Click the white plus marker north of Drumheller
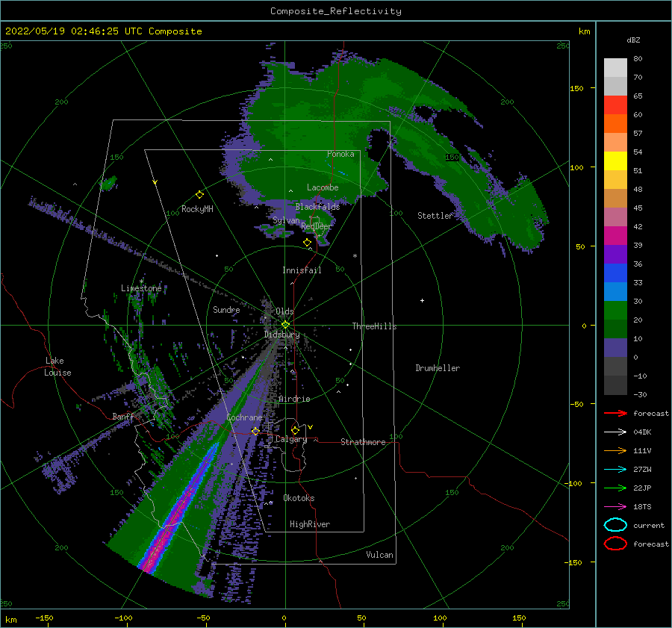The image size is (672, 628). (422, 300)
